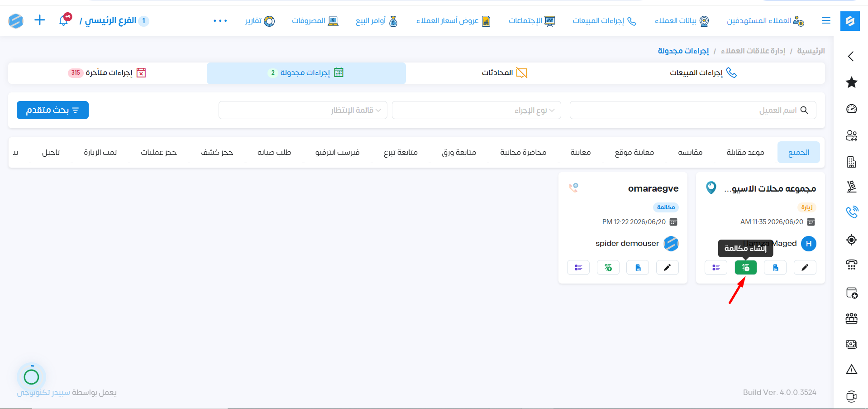Open the تقارير menu
868x409 pixels.
[260, 21]
